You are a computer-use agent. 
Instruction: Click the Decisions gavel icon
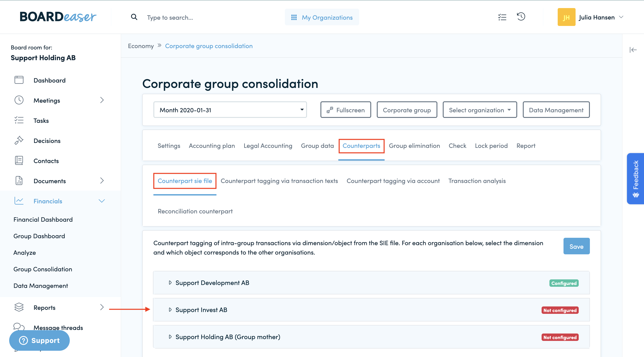(x=19, y=140)
